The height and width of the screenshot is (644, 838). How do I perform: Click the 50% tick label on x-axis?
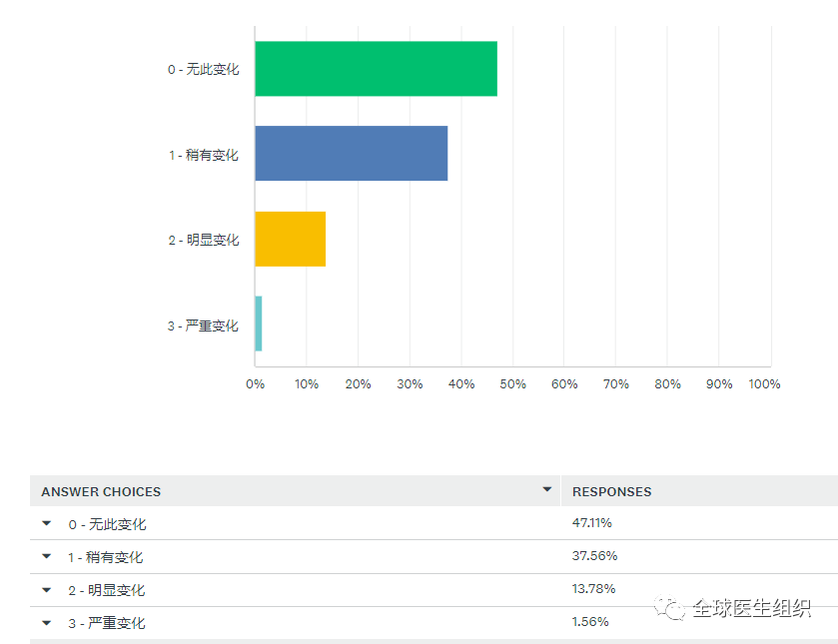tap(512, 384)
